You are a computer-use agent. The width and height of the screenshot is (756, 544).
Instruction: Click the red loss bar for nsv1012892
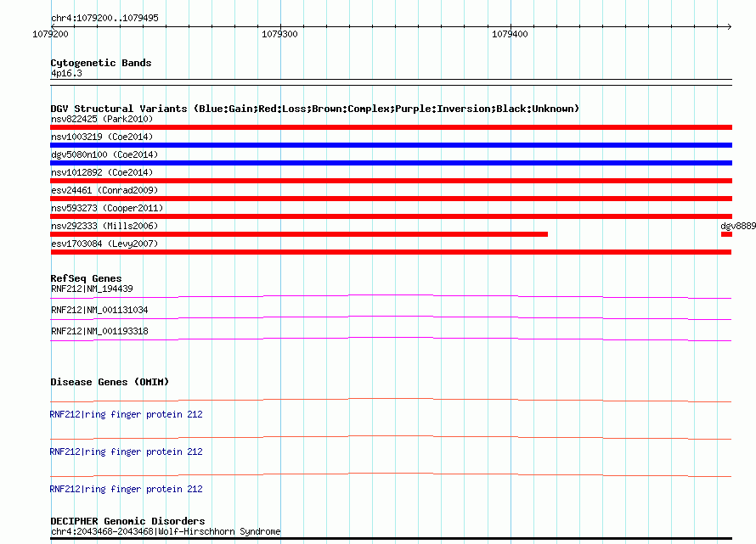pos(391,181)
